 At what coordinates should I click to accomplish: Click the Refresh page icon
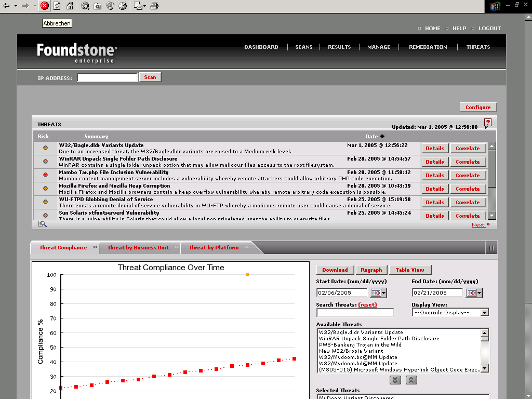[57, 6]
